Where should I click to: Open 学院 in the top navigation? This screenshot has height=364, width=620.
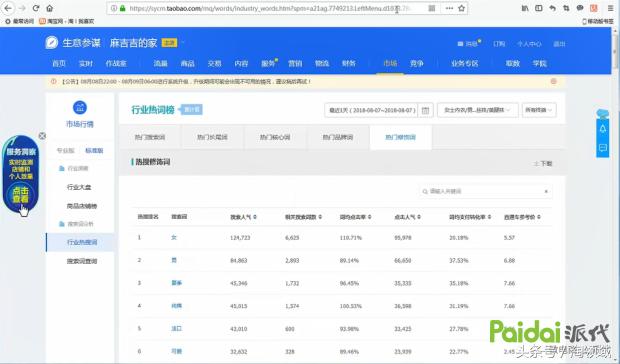(x=540, y=63)
